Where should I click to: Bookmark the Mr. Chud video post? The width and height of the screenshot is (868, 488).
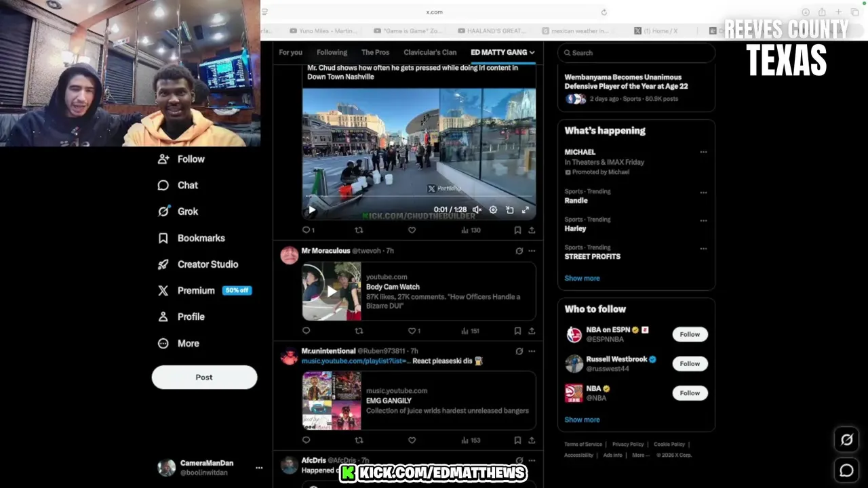point(517,230)
